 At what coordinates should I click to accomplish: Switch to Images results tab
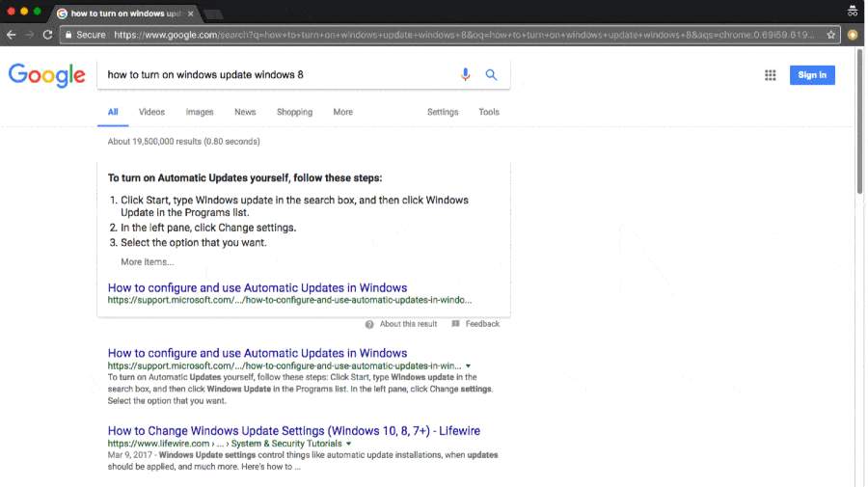pos(200,112)
